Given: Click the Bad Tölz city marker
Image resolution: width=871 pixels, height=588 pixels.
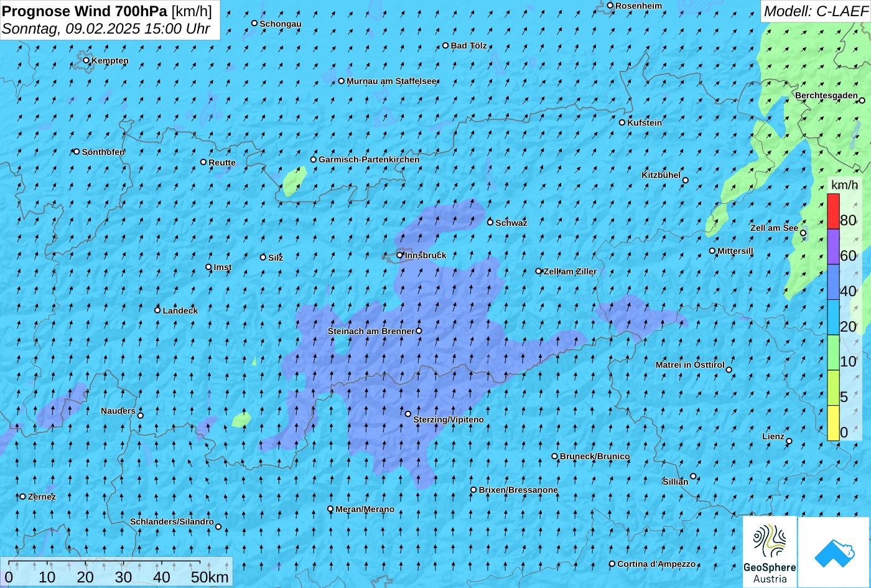Looking at the screenshot, I should pos(445,45).
